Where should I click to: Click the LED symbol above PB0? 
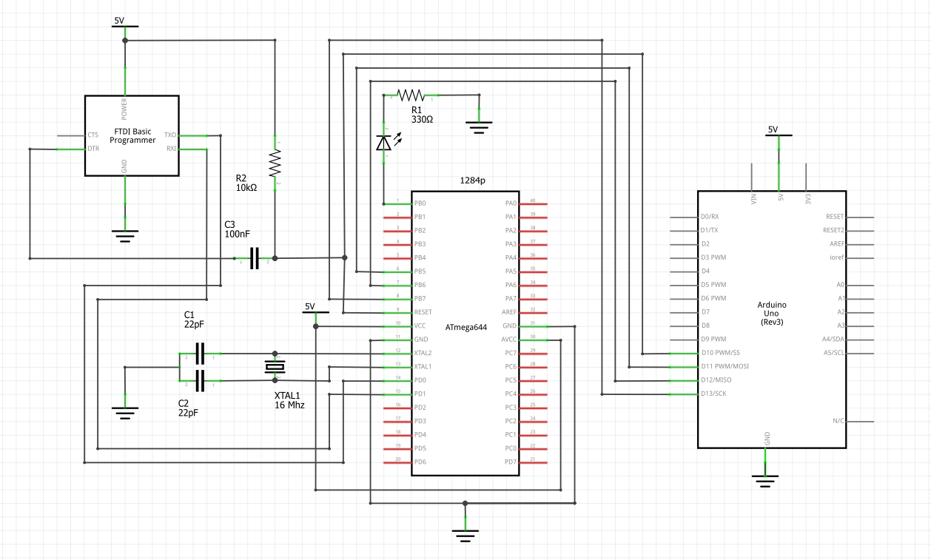tap(383, 143)
